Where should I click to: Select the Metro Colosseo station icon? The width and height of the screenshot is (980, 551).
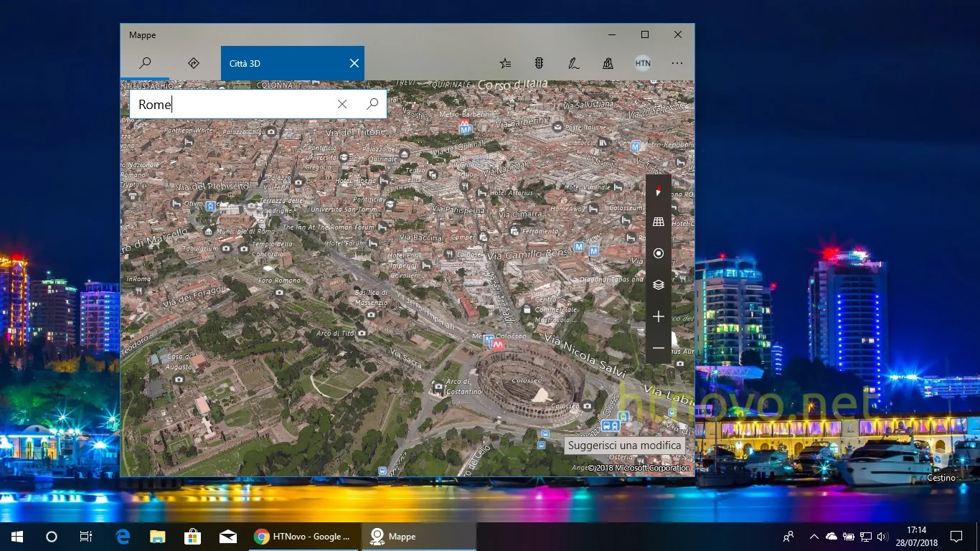497,345
